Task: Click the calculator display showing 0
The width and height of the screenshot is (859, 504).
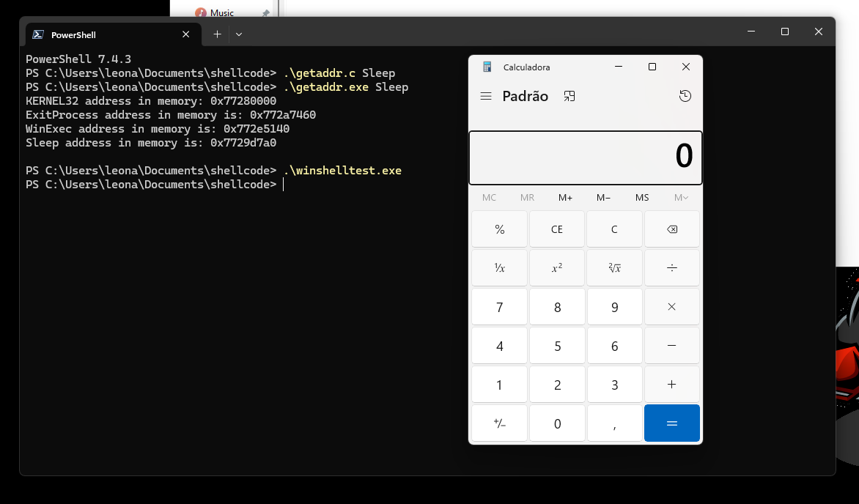Action: [585, 157]
